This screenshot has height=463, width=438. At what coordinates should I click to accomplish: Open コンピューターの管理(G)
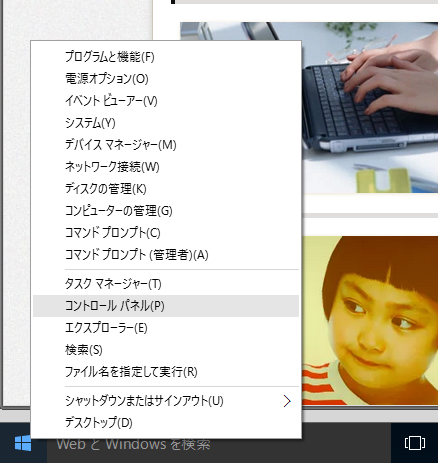point(166,211)
